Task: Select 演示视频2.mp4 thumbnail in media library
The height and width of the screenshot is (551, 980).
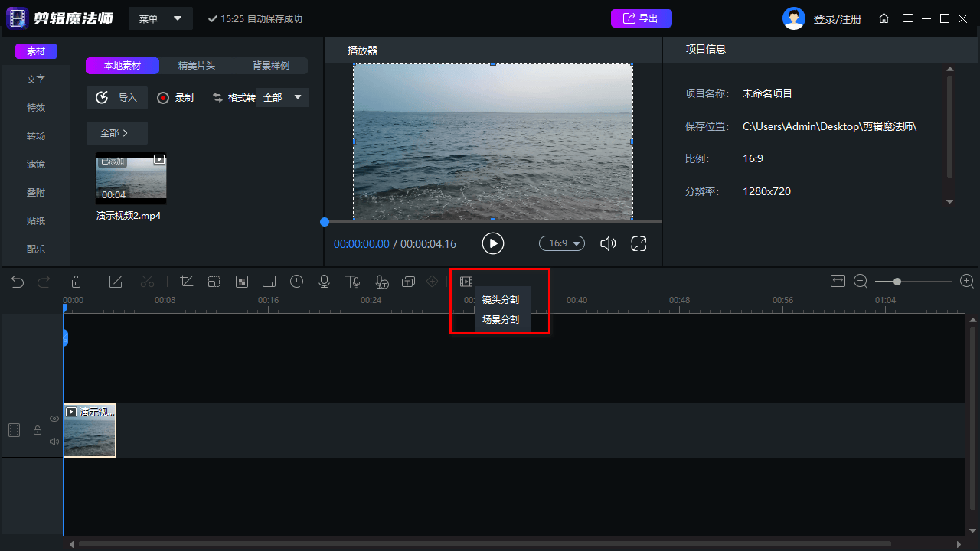Action: pos(131,178)
